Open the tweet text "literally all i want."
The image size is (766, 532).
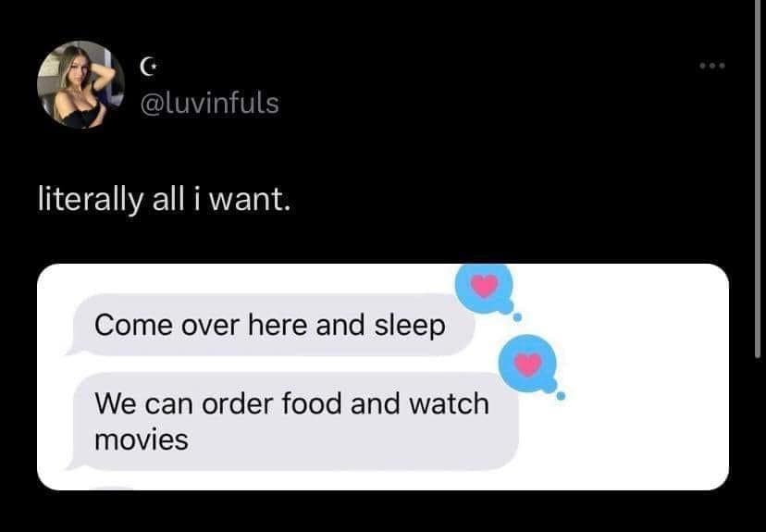pos(164,200)
